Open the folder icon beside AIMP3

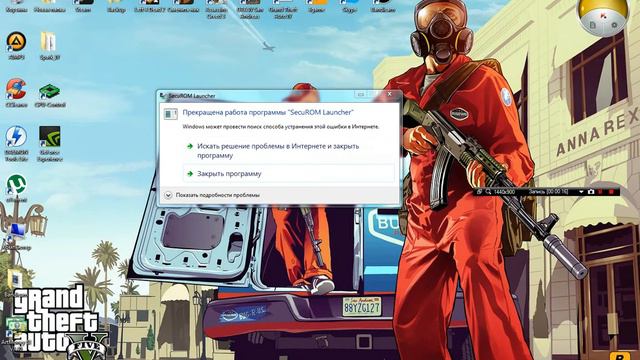(49, 46)
